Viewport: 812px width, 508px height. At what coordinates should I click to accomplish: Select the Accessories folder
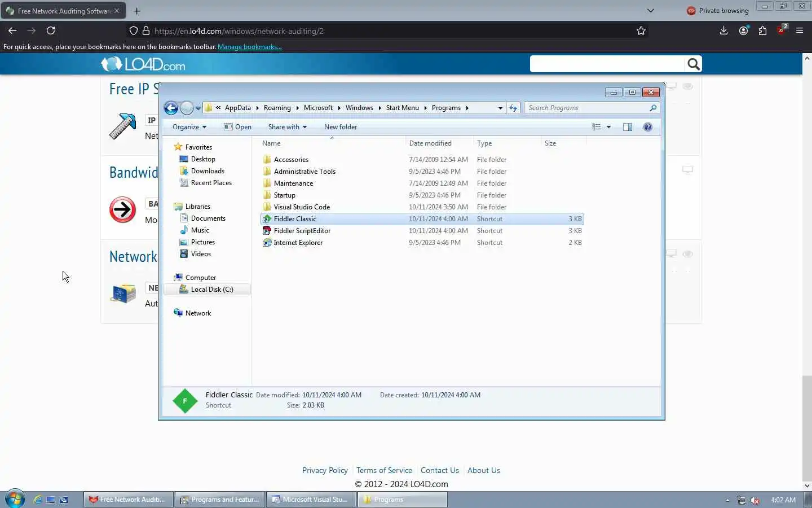pos(291,160)
